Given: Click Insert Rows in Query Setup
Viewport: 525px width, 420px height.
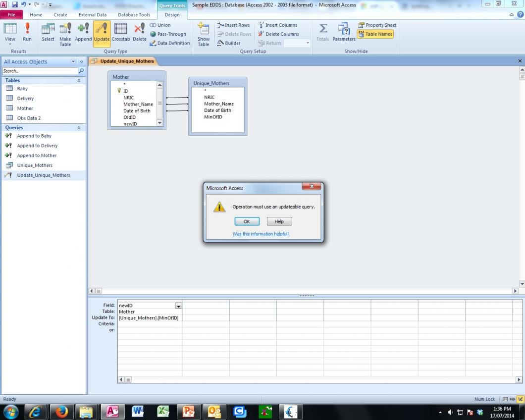Looking at the screenshot, I should (x=233, y=25).
